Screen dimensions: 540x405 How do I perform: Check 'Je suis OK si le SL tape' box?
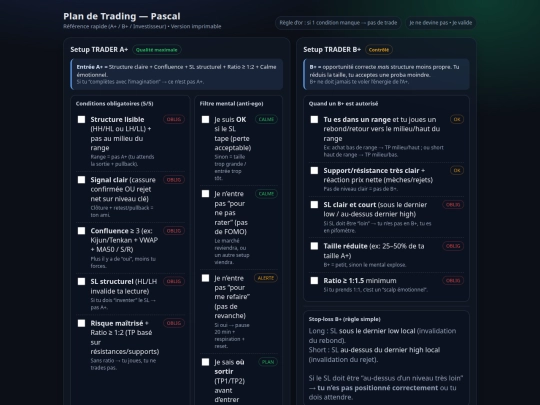tap(205, 120)
